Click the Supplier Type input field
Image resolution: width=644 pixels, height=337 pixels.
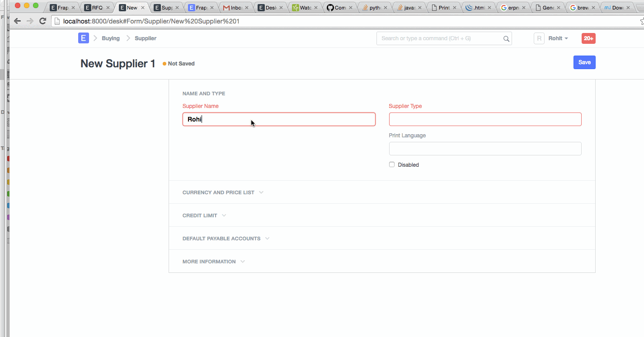coord(484,119)
